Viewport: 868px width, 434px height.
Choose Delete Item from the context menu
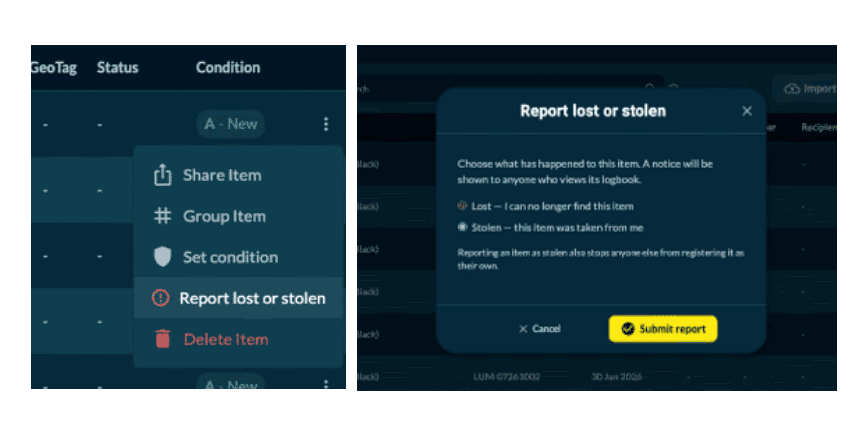239,339
